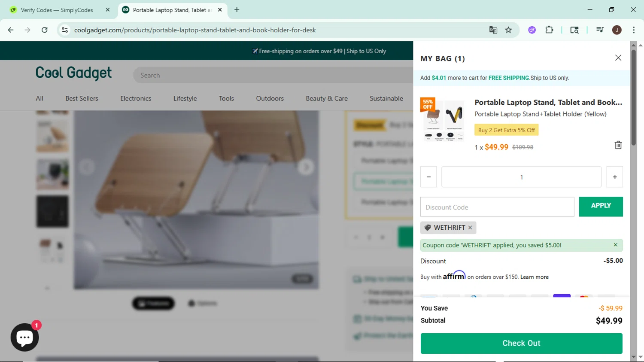
Task: Increase bag quantity with plus button
Action: (x=615, y=177)
